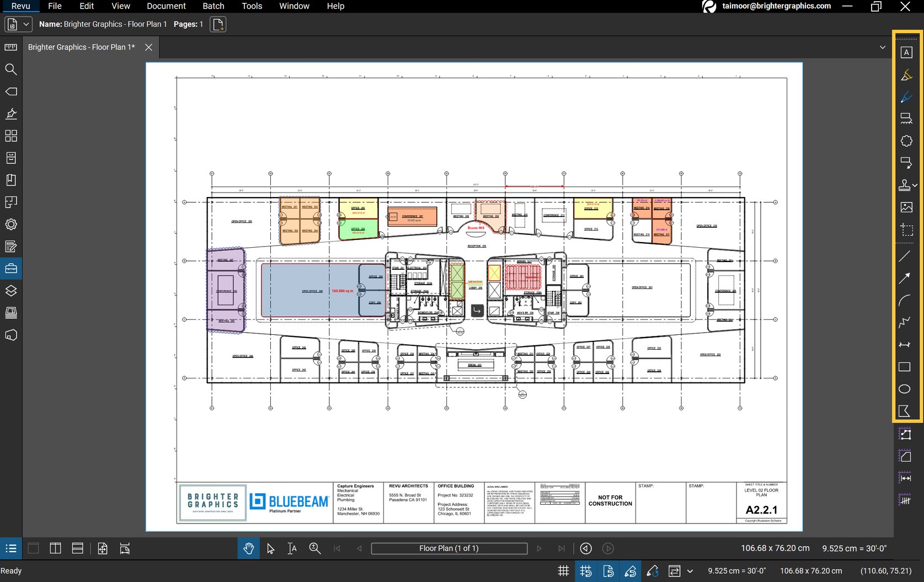Viewport: 924px width, 582px height.
Task: Open the Tools menu
Action: tap(252, 6)
